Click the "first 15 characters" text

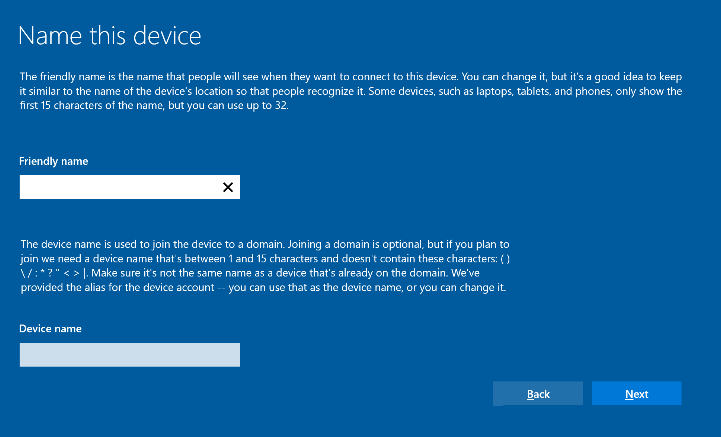pyautogui.click(x=62, y=106)
